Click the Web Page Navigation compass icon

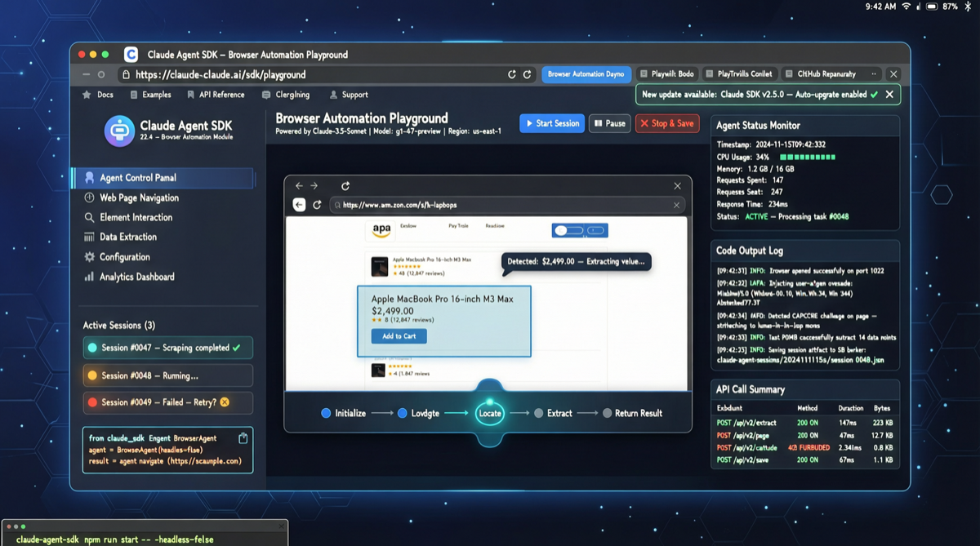89,198
